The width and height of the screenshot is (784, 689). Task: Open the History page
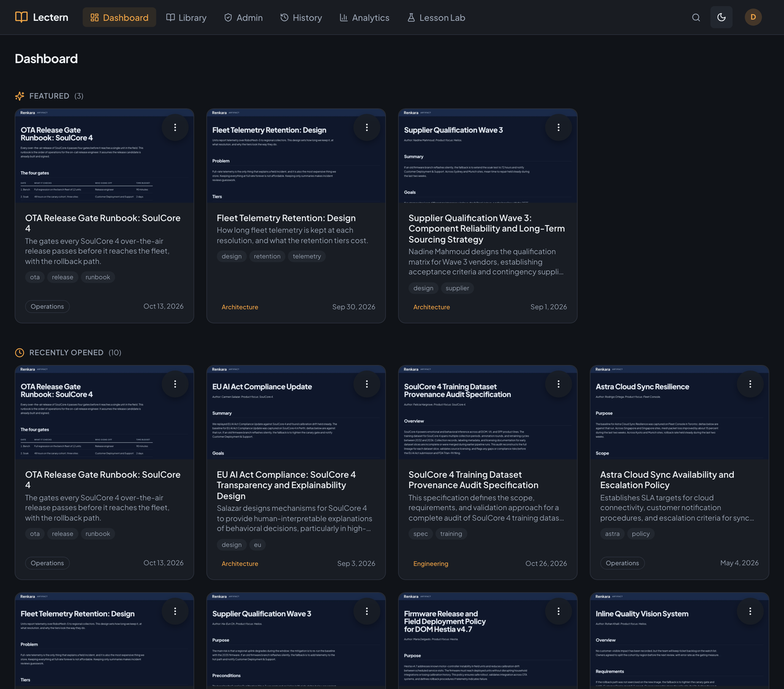click(301, 18)
